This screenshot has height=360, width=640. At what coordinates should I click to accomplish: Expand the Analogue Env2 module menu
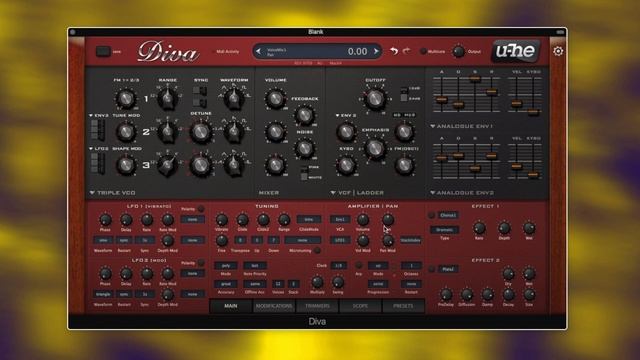pos(462,193)
